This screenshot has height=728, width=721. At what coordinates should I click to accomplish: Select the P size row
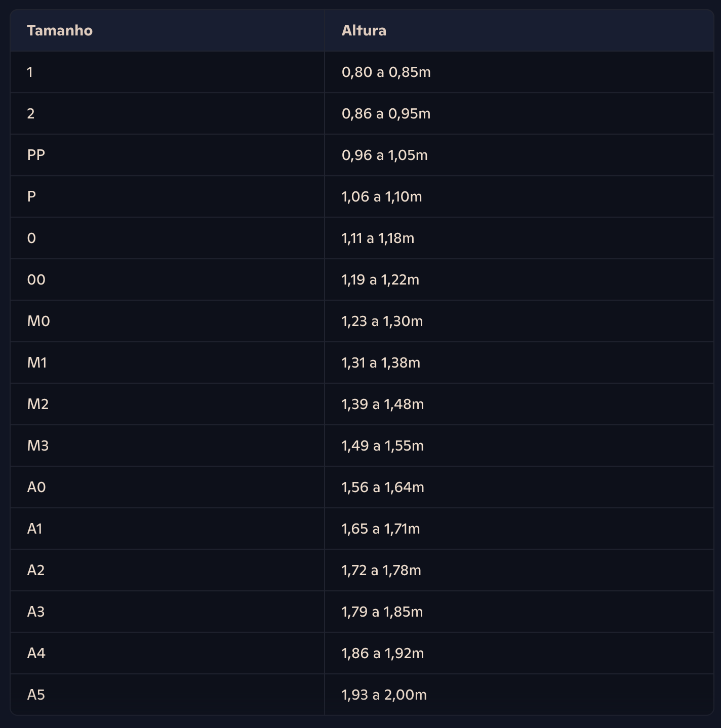(362, 196)
